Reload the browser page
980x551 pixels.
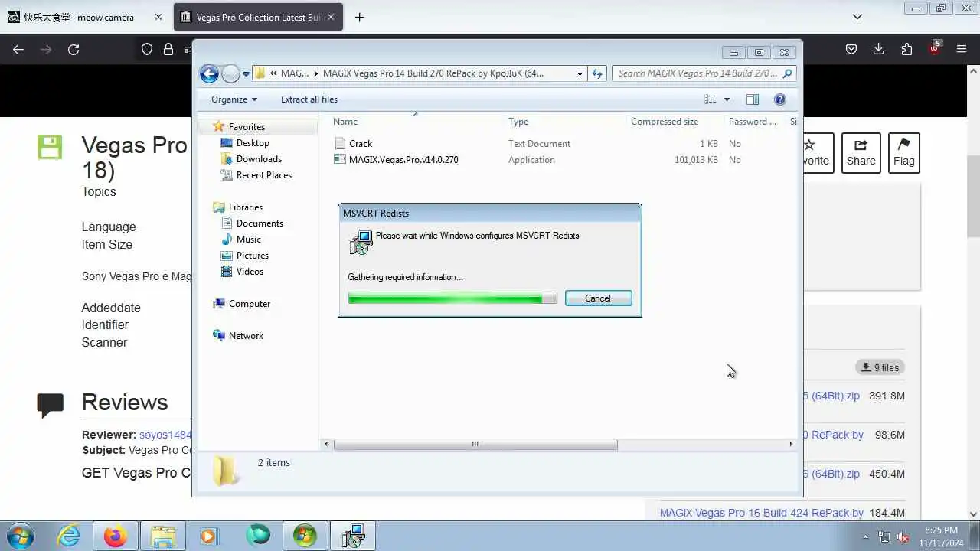click(x=73, y=49)
